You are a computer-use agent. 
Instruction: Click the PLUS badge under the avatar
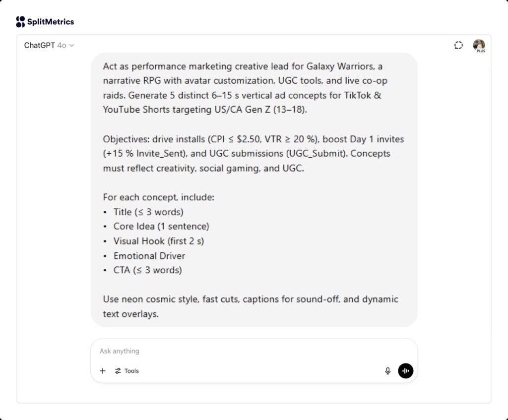click(480, 50)
